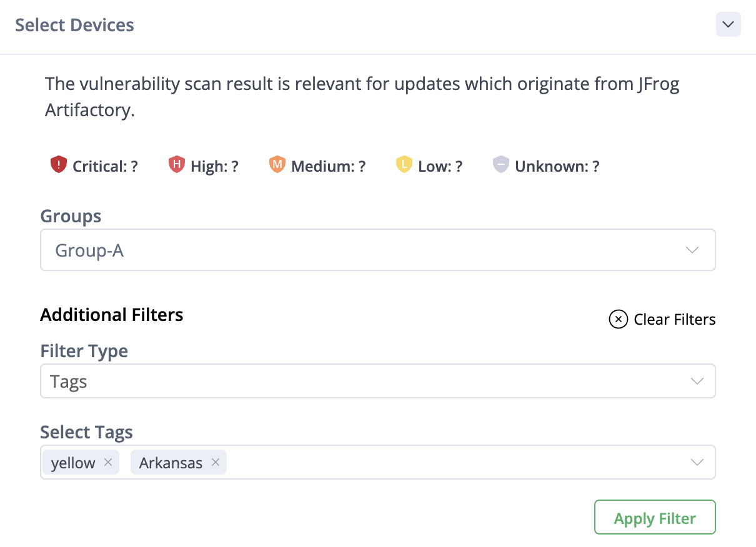
Task: Click the Clear Filters link text
Action: (675, 320)
